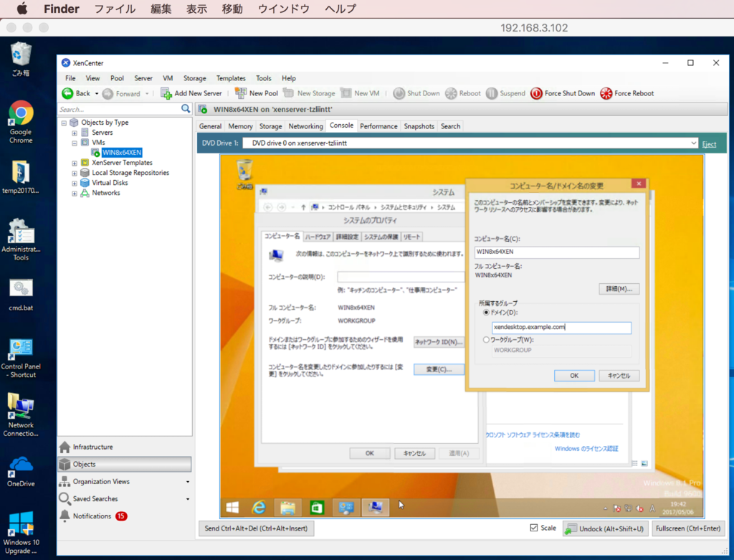
Task: Open the ハードウェア tab in システムのプロパティ
Action: coord(318,237)
